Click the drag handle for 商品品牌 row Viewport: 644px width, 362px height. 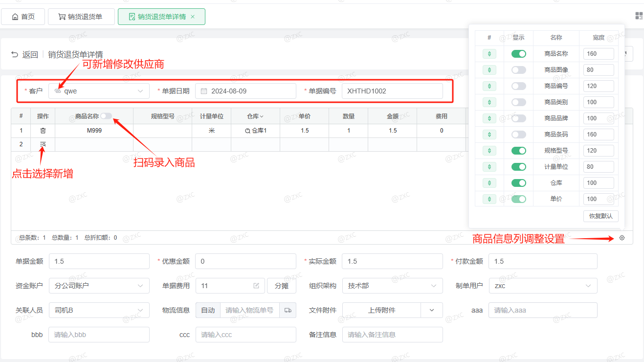(x=489, y=118)
